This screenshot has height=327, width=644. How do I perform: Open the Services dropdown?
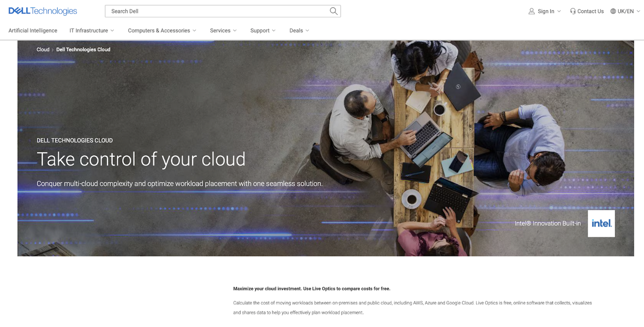223,30
